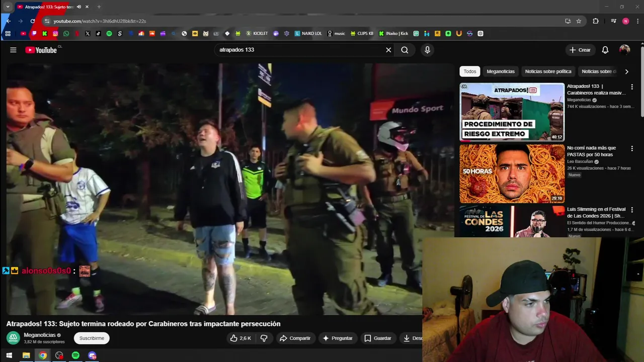Open the YouTube bookmark icon
644x362 pixels.
coord(23,34)
